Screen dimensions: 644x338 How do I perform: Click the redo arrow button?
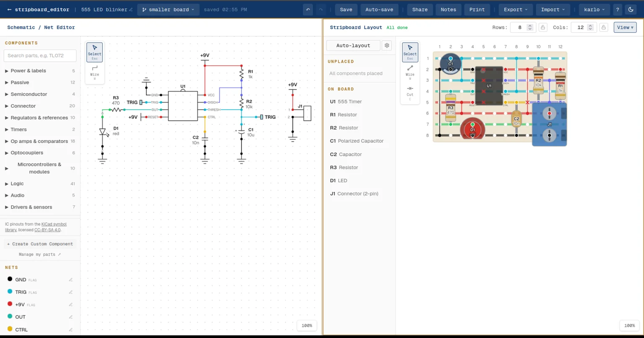pyautogui.click(x=321, y=10)
